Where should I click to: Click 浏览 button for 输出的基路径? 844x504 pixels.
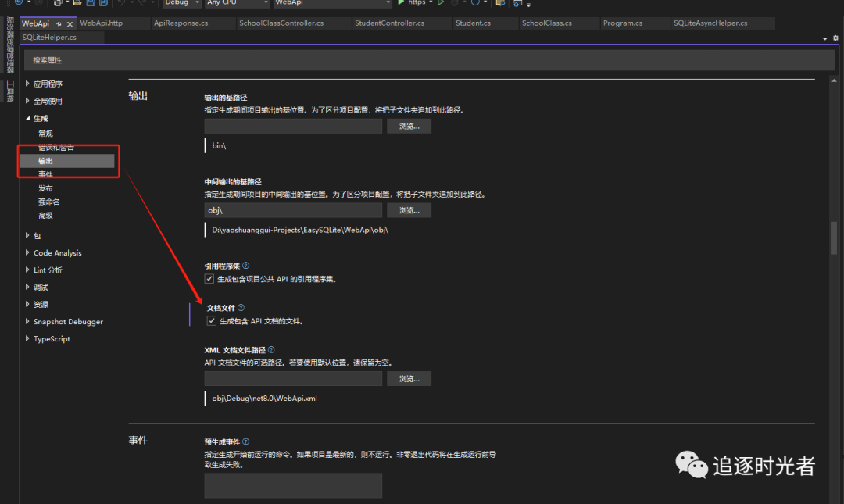pyautogui.click(x=409, y=126)
